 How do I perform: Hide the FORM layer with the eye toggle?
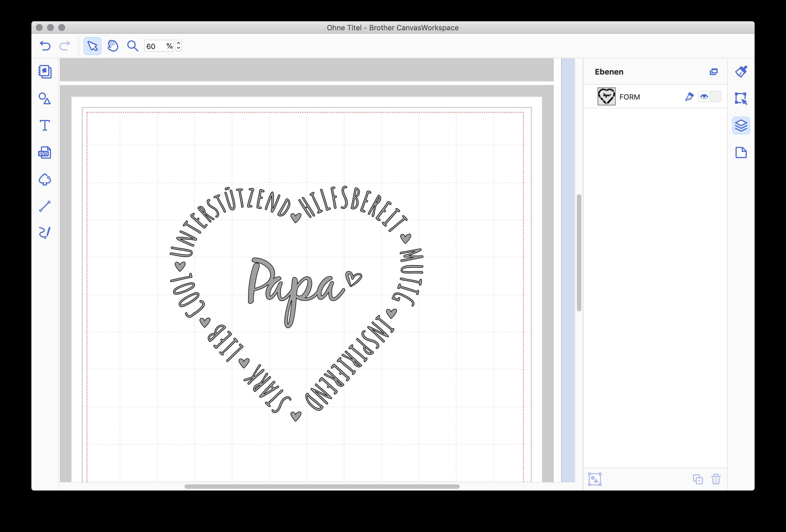click(704, 97)
